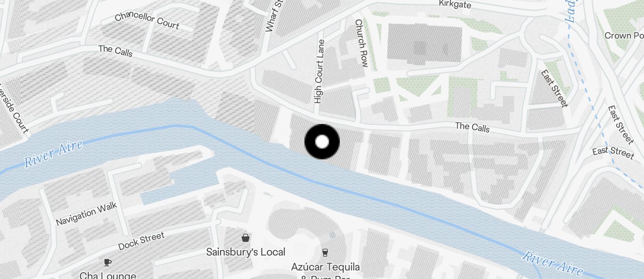This screenshot has height=279, width=644.
Task: Select the Crown Point label
Action: (x=624, y=35)
